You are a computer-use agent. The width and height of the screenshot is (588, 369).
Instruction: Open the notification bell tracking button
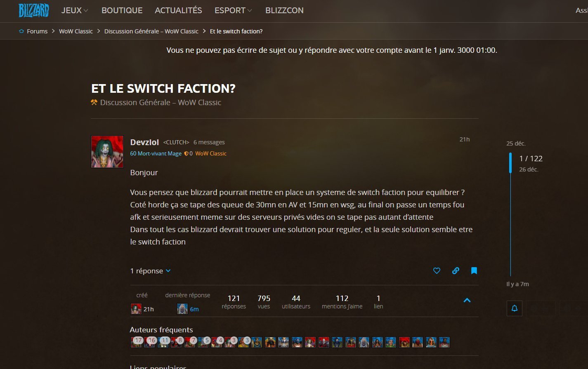click(x=515, y=308)
